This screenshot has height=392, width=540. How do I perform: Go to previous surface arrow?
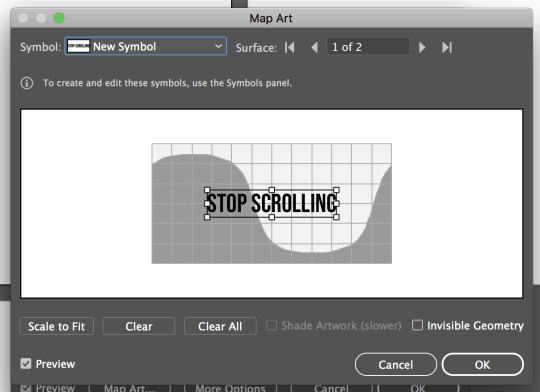click(x=314, y=47)
